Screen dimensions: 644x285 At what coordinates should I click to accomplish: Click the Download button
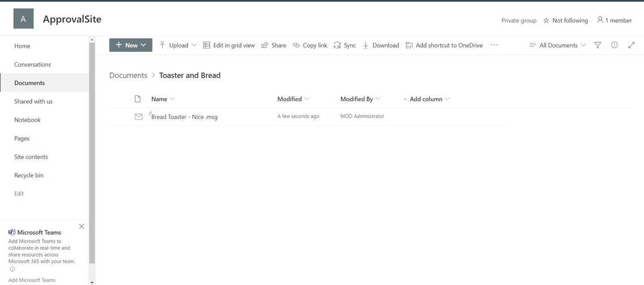381,45
